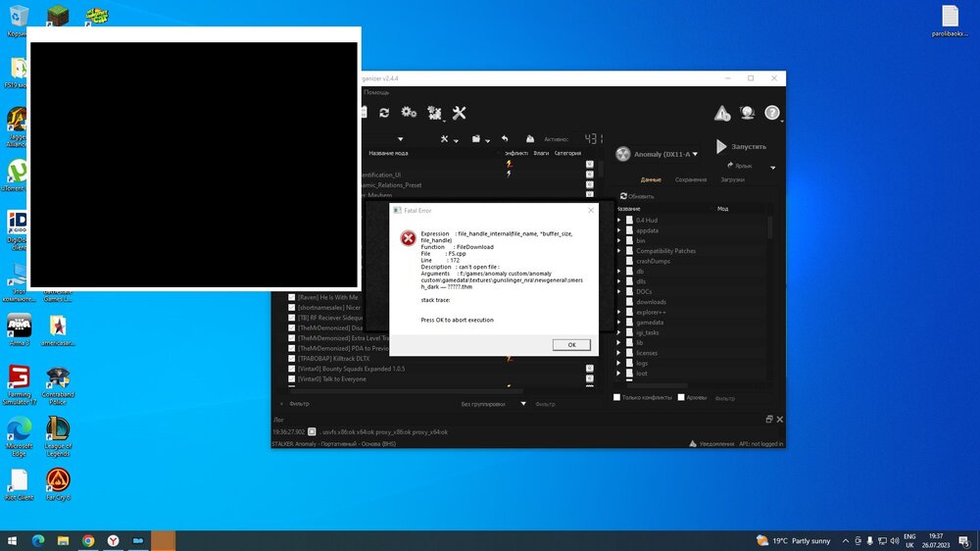Open the 'Без группировки' grouping dropdown

(x=494, y=403)
